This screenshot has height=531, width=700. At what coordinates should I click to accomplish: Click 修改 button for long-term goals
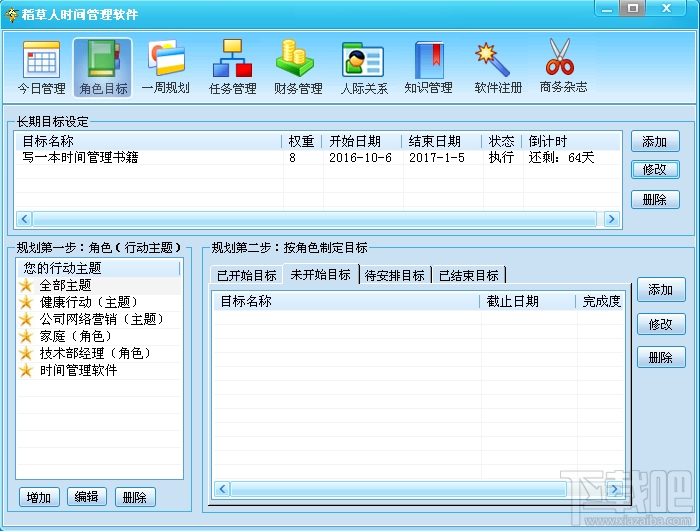point(655,170)
